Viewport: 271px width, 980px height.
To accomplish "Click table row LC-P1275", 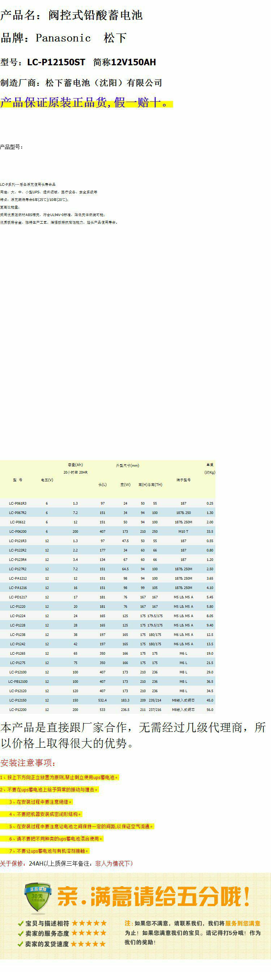I will [107, 663].
